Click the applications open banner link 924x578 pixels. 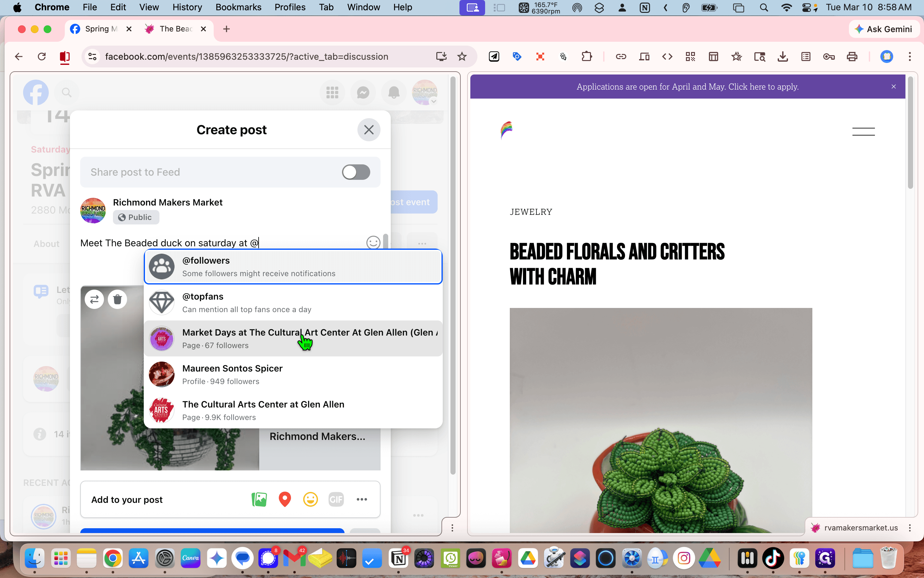point(687,87)
